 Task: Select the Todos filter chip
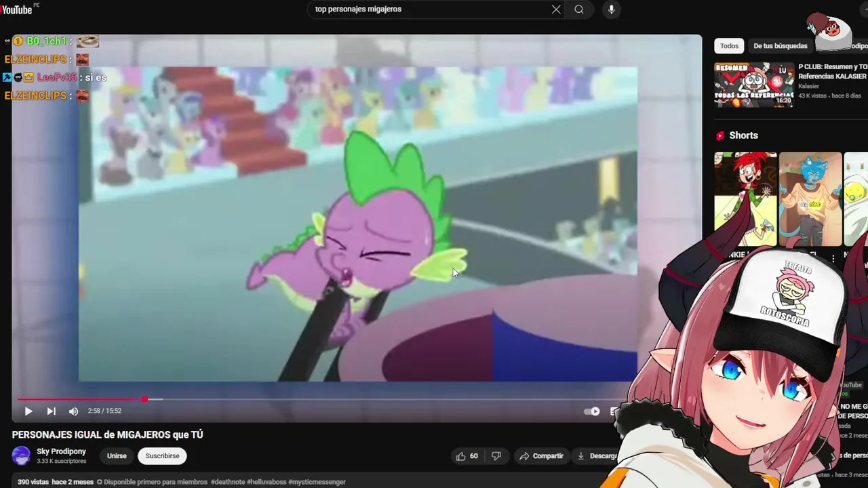729,46
